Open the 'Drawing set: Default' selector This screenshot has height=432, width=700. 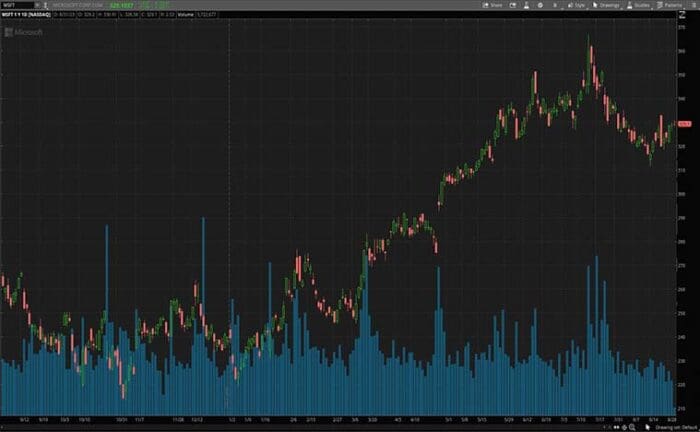click(x=676, y=428)
